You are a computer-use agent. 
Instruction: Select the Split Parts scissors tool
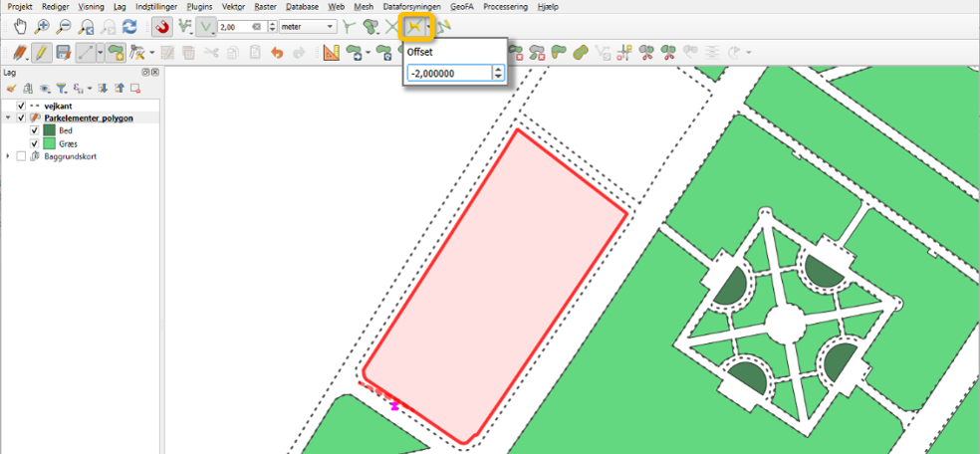[x=668, y=53]
